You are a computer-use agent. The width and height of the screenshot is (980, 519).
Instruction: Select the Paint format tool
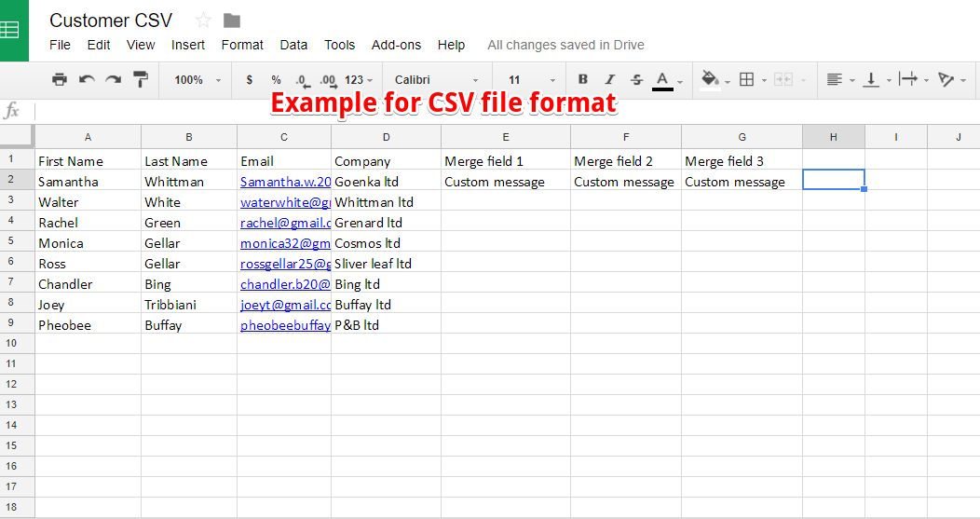click(x=141, y=79)
